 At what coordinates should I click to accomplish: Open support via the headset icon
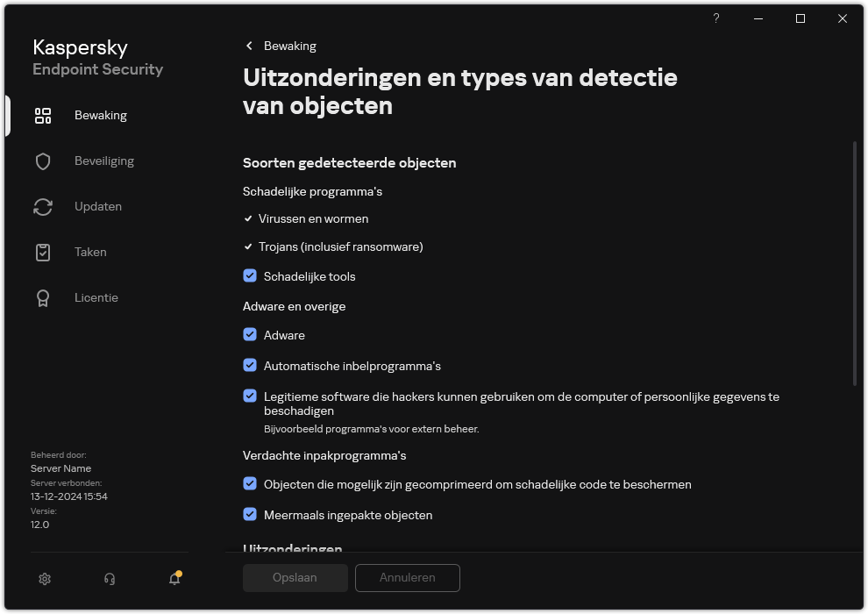tap(109, 579)
